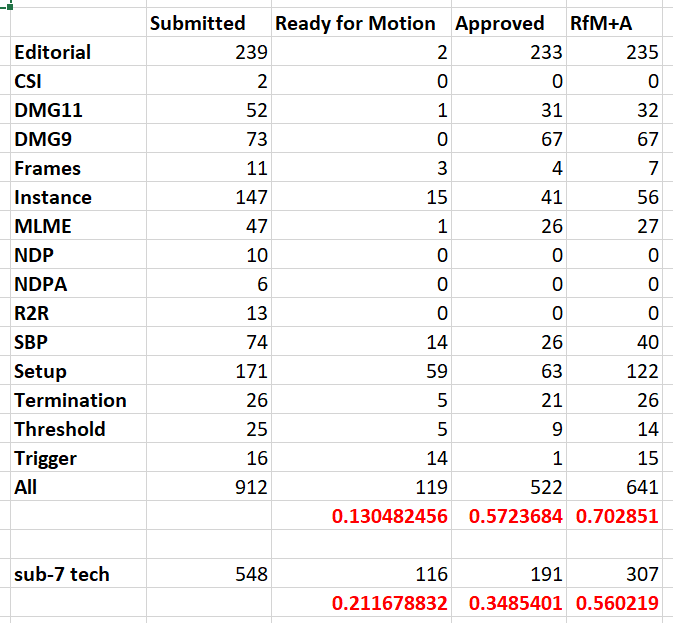Click Instance Approved value 41
Viewport: 673px width, 623px height.
[509, 196]
